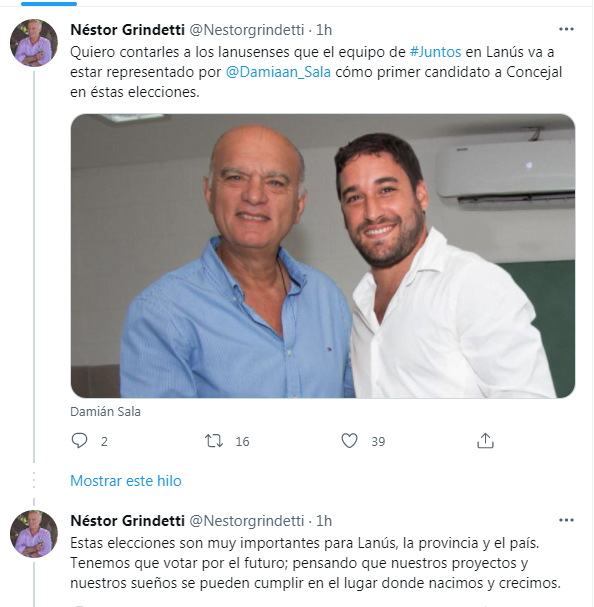The image size is (594, 607).
Task: Like the tweet with 39 hearts
Action: 349,441
